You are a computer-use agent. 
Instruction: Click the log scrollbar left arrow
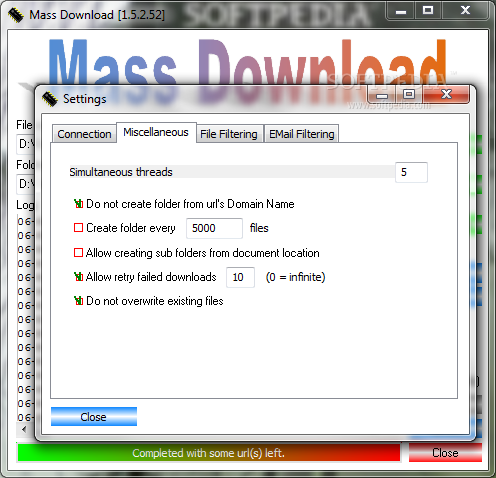[x=24, y=429]
